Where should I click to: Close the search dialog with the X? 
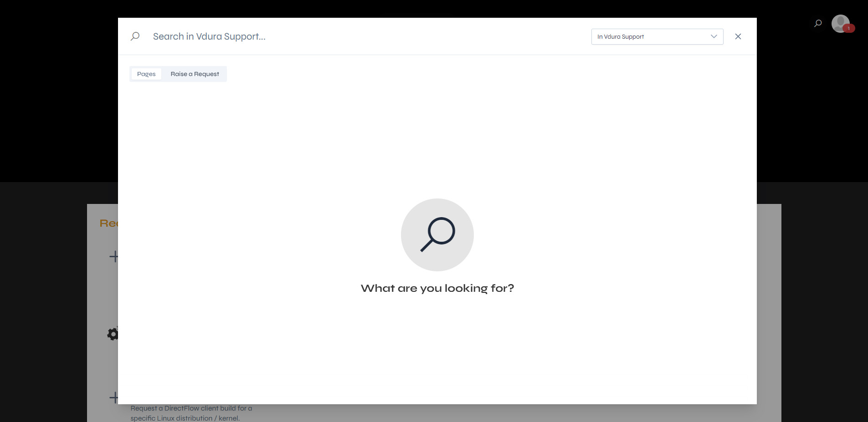(x=738, y=36)
